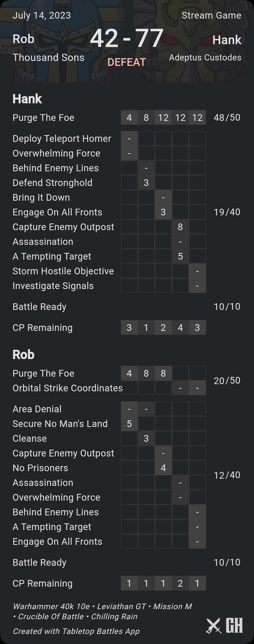Select Rob's Cleanse score cell

(x=146, y=438)
